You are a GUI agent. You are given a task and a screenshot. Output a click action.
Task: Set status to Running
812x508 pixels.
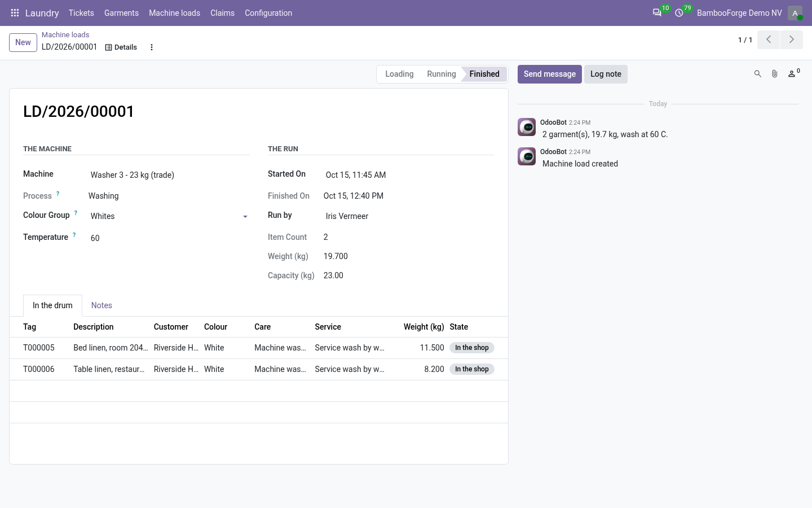pyautogui.click(x=442, y=74)
